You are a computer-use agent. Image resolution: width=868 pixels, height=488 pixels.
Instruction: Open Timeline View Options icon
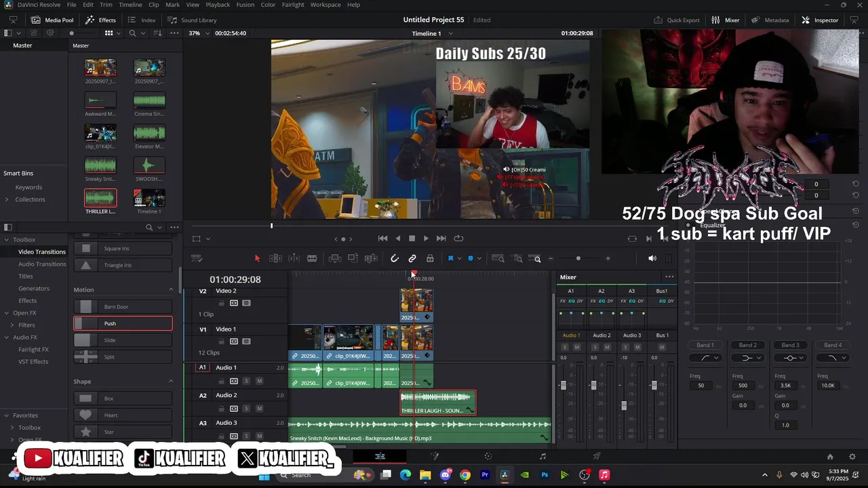click(x=197, y=258)
